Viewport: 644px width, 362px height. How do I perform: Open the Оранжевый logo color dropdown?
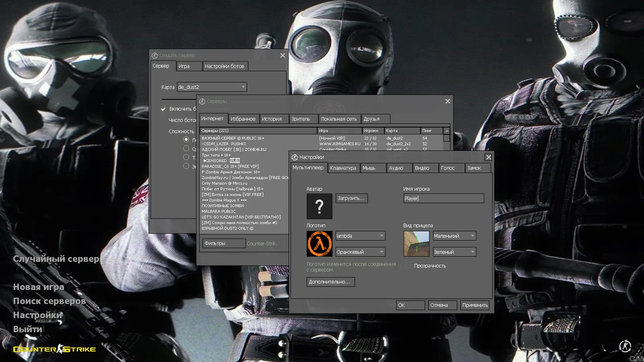[361, 252]
